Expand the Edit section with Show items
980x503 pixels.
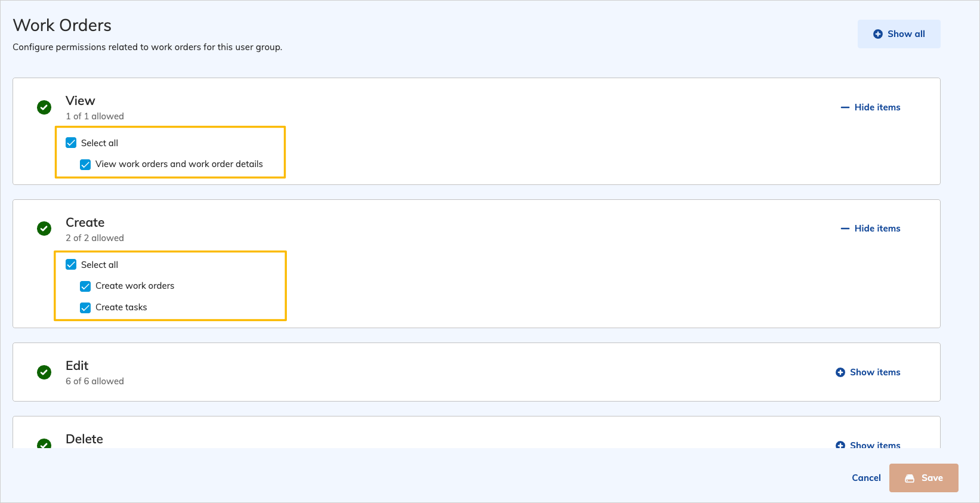pyautogui.click(x=868, y=372)
